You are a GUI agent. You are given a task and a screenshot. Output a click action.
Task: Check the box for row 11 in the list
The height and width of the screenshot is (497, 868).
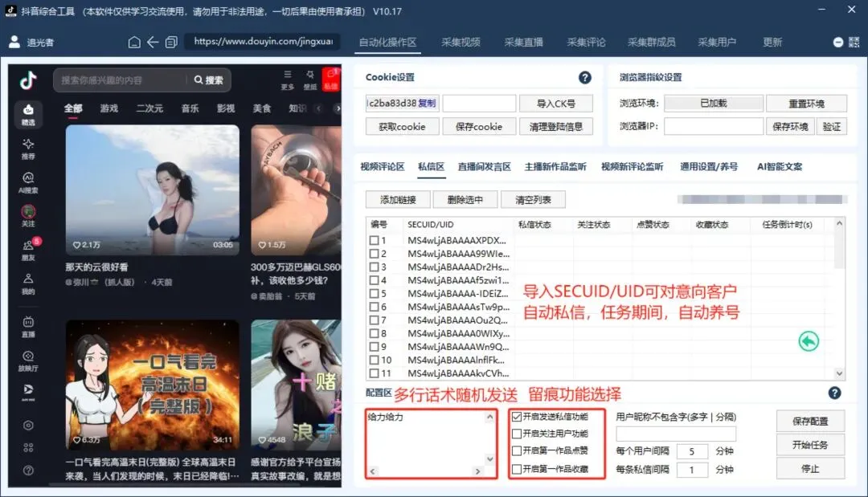tap(375, 373)
